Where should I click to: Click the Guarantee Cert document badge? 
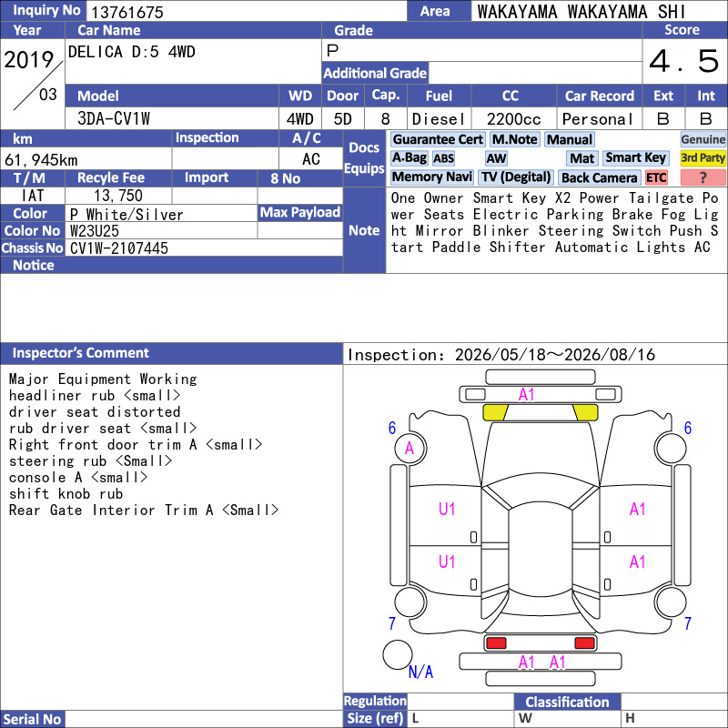point(438,140)
